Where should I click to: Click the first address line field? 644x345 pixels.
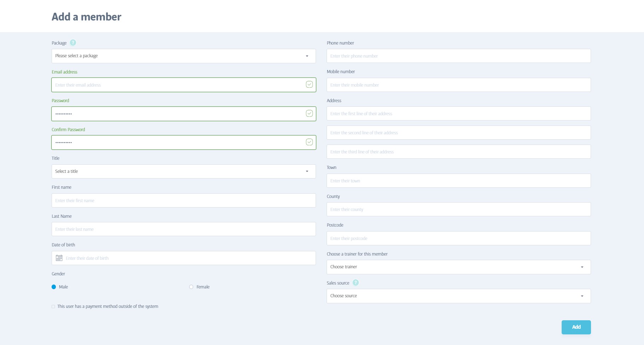tap(458, 113)
